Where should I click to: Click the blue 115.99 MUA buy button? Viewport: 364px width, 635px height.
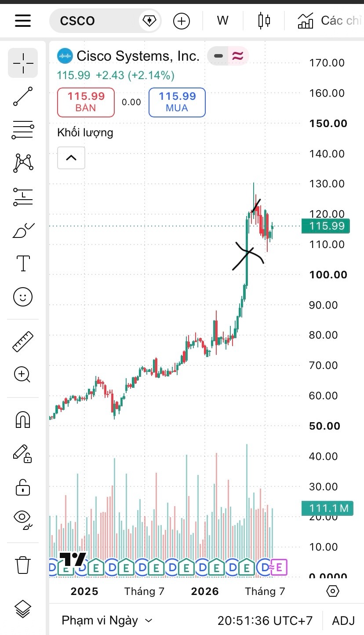(x=177, y=102)
